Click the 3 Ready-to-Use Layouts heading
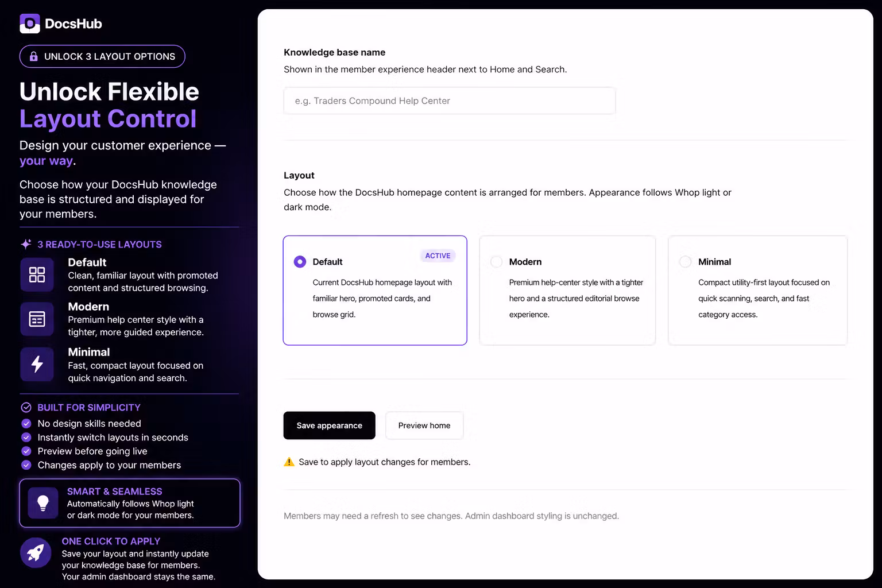The width and height of the screenshot is (882, 588). click(99, 244)
